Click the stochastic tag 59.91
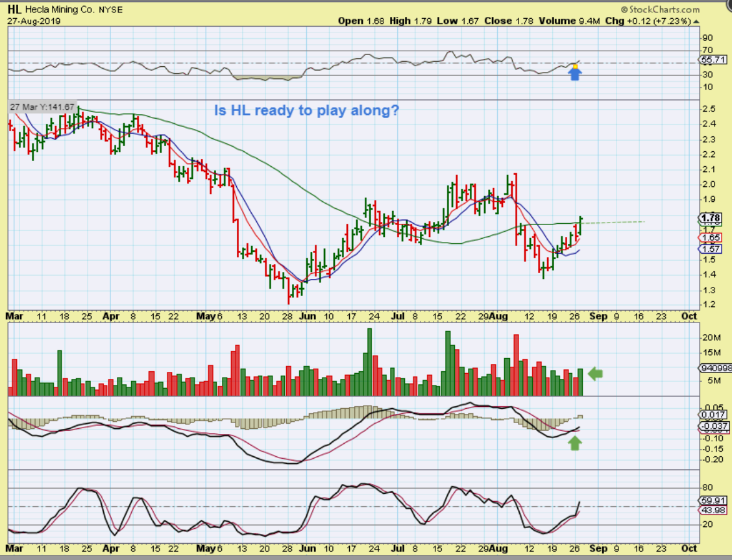This screenshot has height=560, width=732. point(713,500)
